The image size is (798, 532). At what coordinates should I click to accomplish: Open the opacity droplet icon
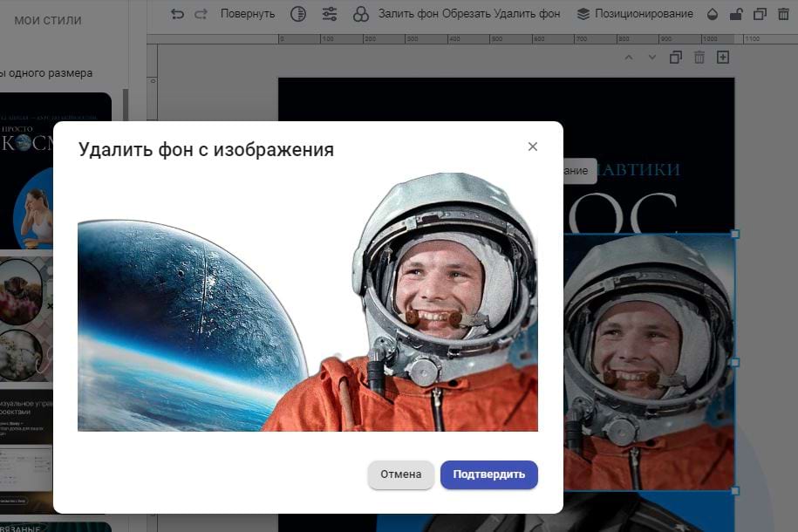click(x=713, y=14)
